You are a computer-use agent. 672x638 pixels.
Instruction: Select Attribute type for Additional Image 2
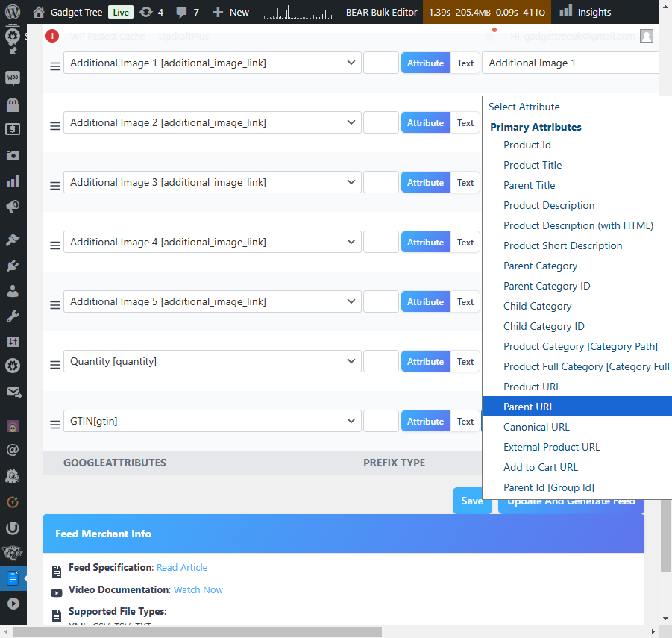pos(426,122)
